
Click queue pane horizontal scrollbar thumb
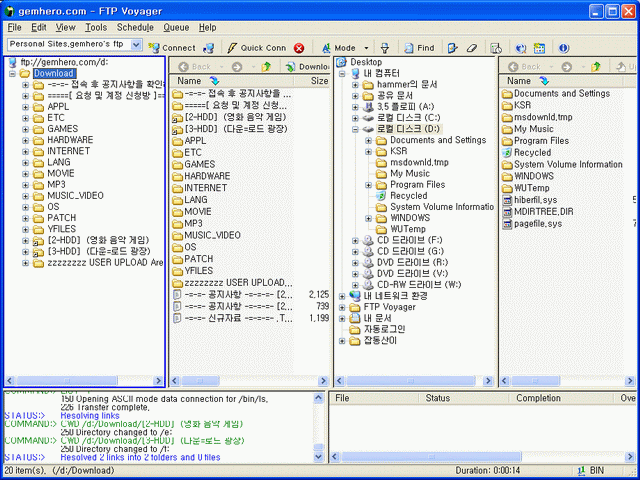[431, 457]
